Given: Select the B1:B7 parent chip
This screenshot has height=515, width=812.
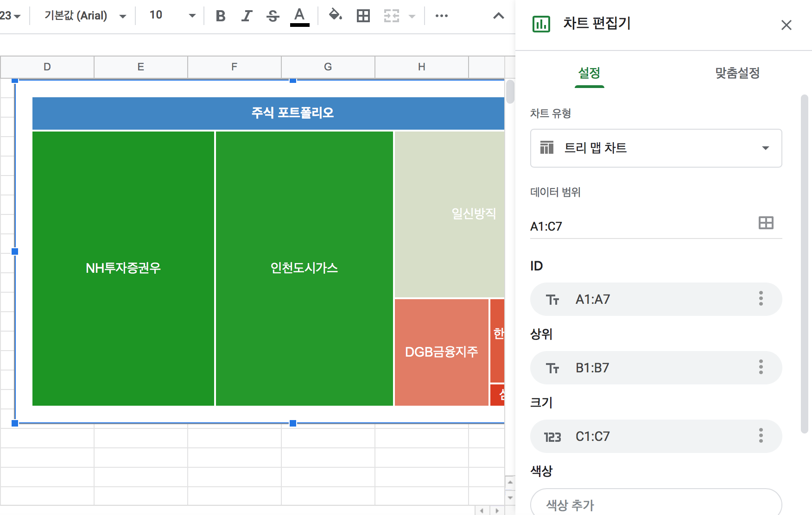Looking at the screenshot, I should pos(656,368).
